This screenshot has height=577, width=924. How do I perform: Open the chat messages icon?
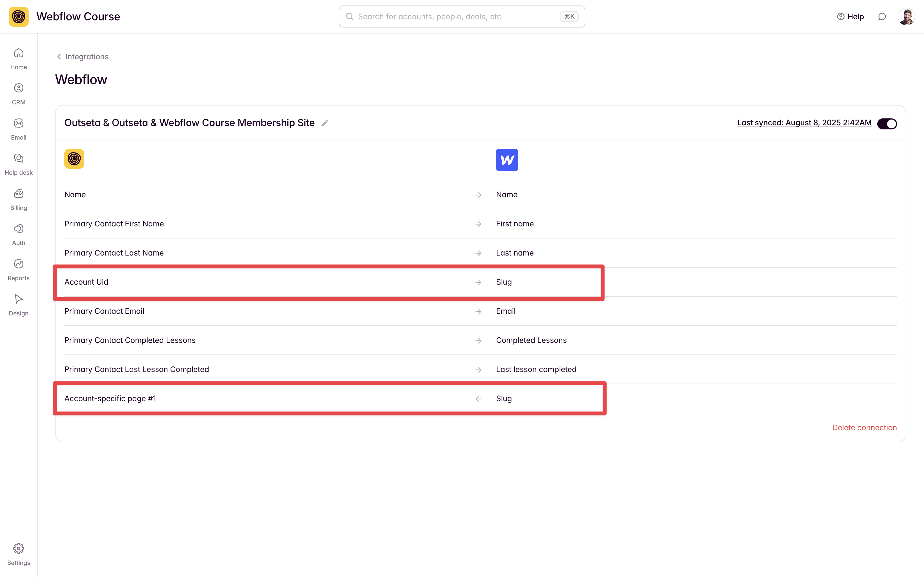882,16
